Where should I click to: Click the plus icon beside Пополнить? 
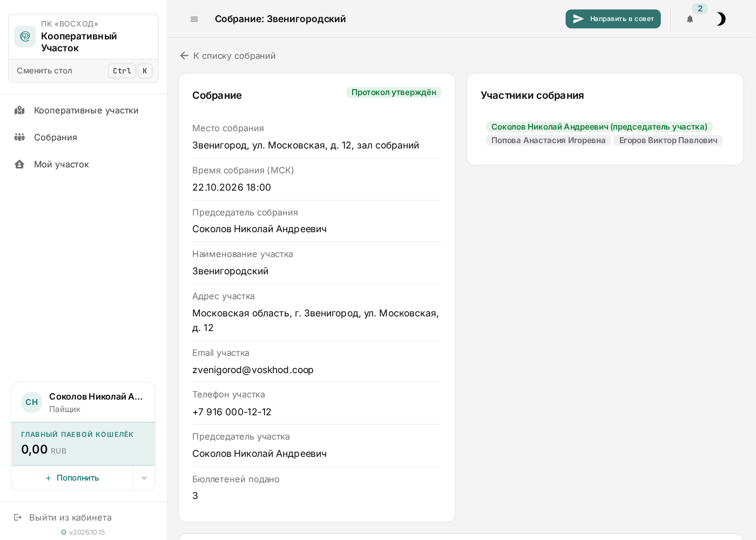[48, 478]
